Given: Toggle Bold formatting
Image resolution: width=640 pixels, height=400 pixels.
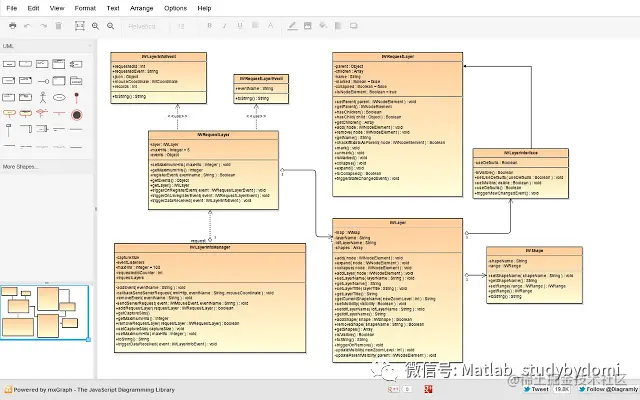Looking at the screenshot, I should 209,25.
